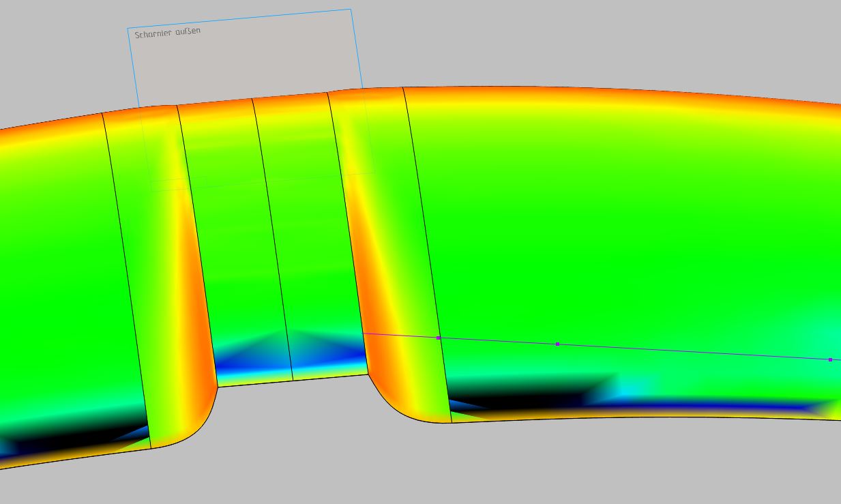Screen dimensions: 841x504
Task: Click the black region at the lower right surface
Action: (x=532, y=396)
